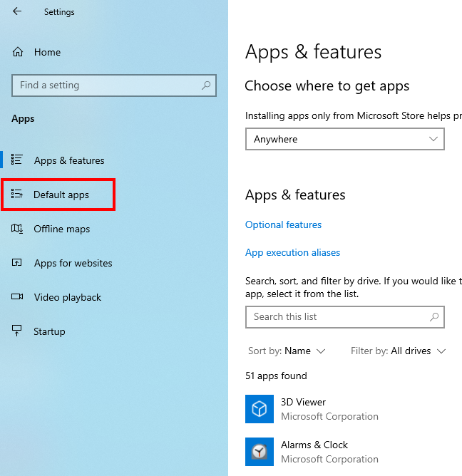The width and height of the screenshot is (462, 476).
Task: Open the Anywhere app source dropdown
Action: [x=345, y=139]
